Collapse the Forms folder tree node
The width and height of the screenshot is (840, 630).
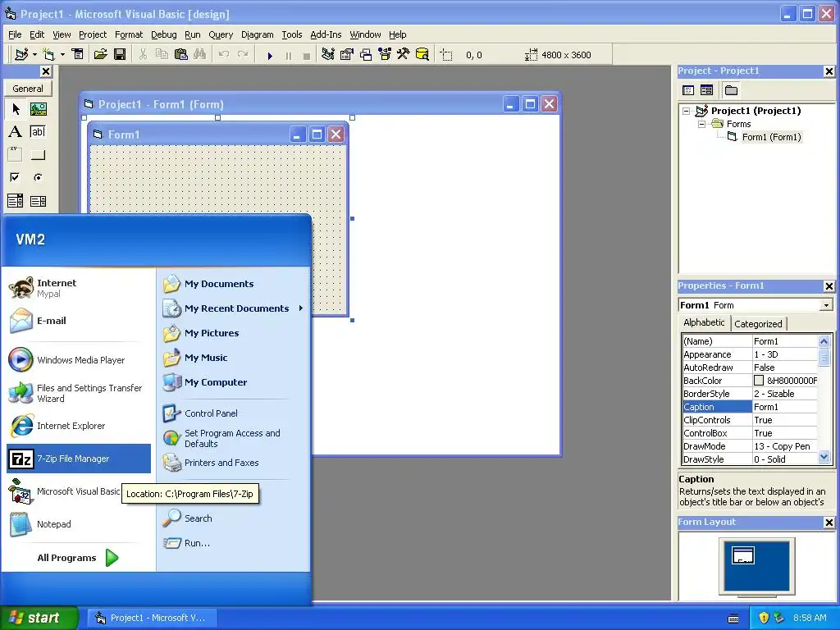click(x=701, y=125)
